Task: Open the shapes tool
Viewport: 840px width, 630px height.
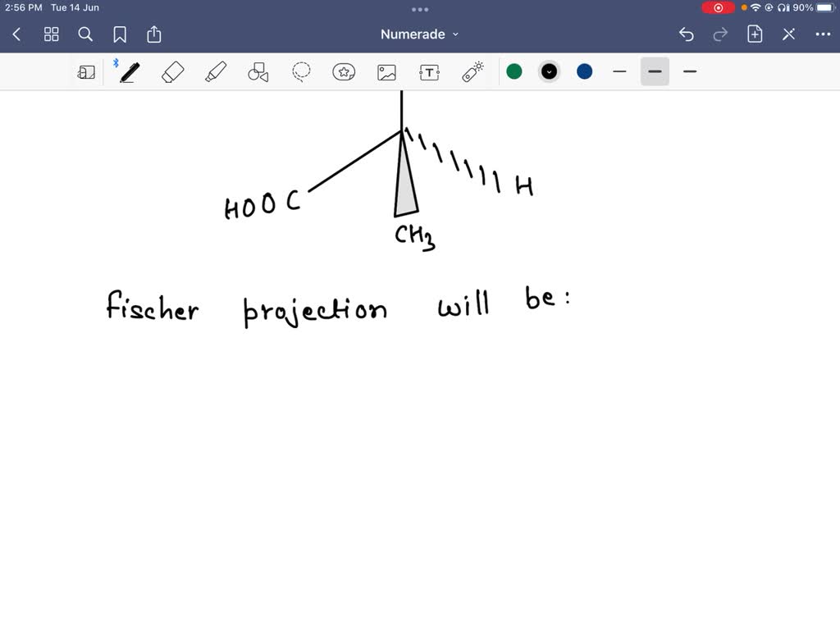Action: (x=258, y=71)
